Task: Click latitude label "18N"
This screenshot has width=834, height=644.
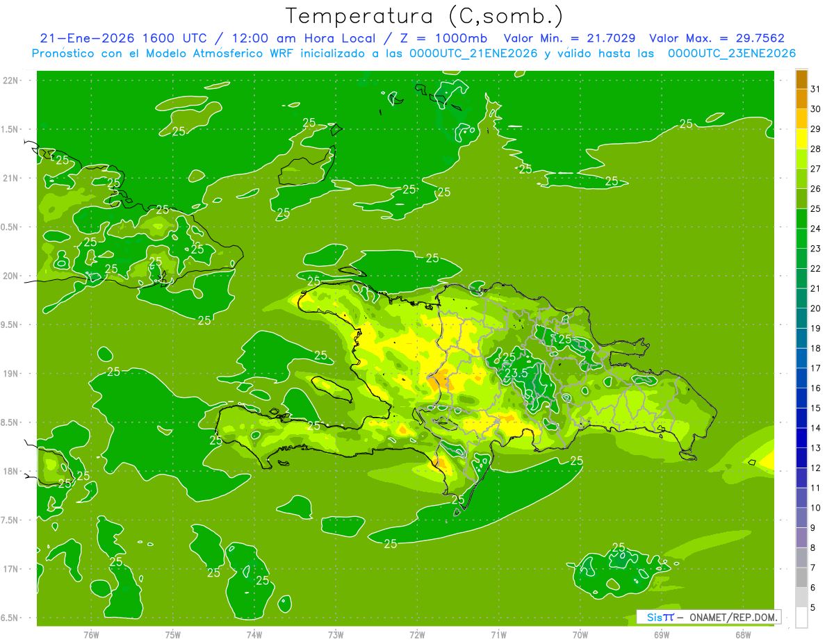Action: click(x=12, y=471)
